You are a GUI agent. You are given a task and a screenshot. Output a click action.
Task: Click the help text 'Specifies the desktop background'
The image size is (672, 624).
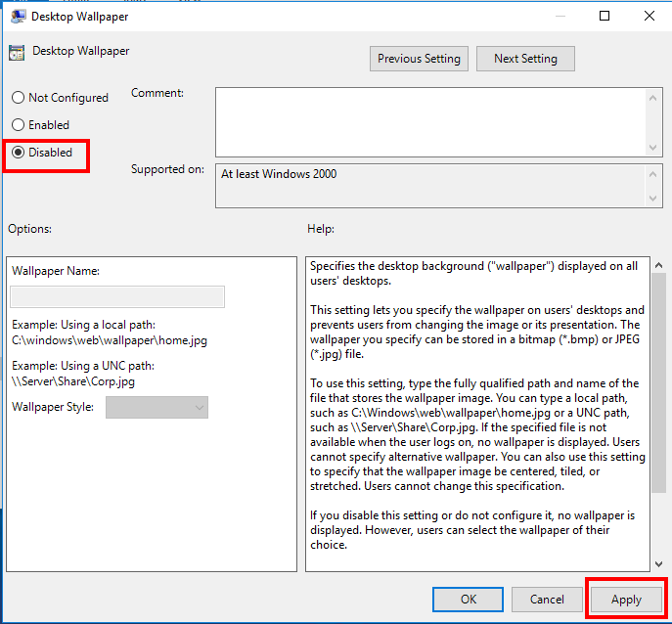[397, 266]
